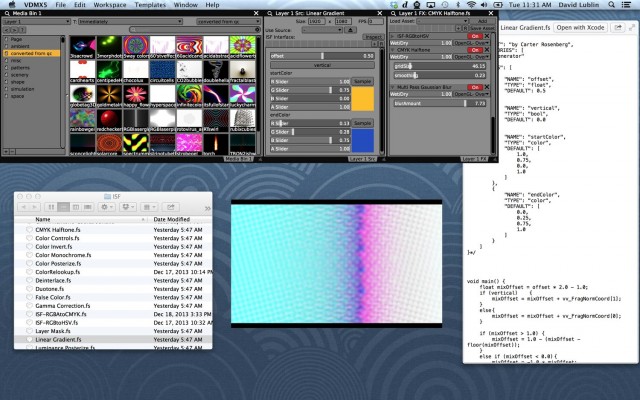Screen dimensions: 640x400
Task: Disable the Multi Pass Gaussian Blur effect
Action: (474, 88)
